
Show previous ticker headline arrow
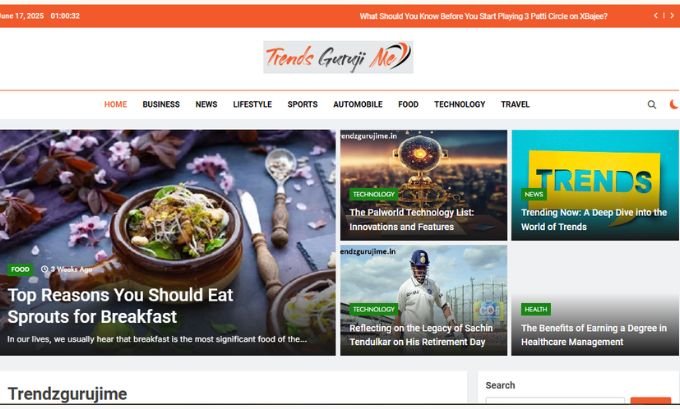656,16
